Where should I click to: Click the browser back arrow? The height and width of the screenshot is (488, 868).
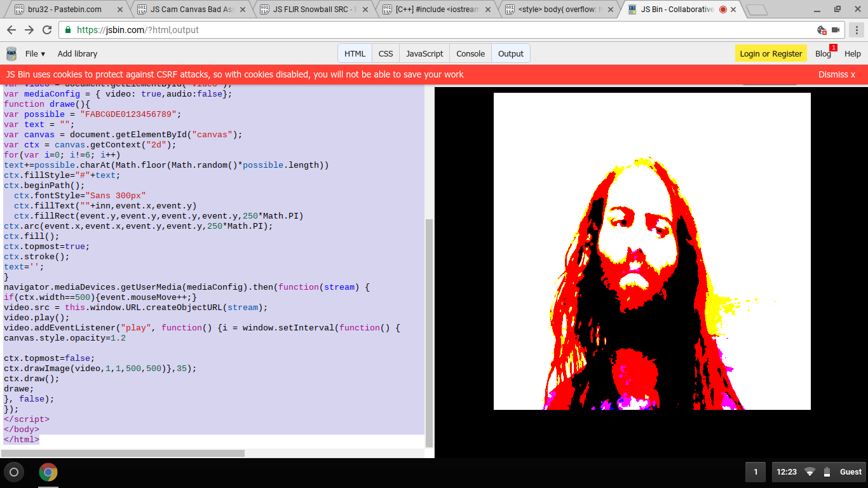pyautogui.click(x=11, y=30)
